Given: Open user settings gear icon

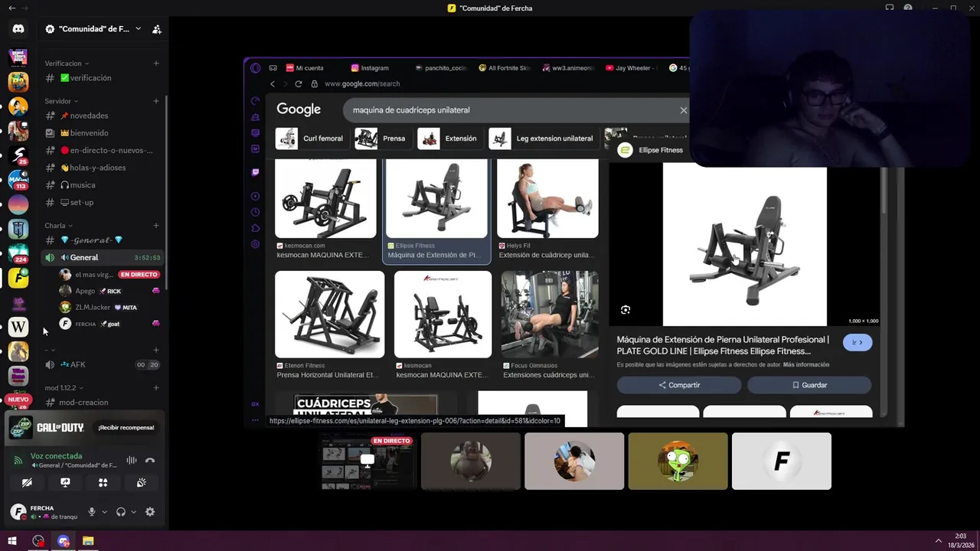Looking at the screenshot, I should [150, 512].
